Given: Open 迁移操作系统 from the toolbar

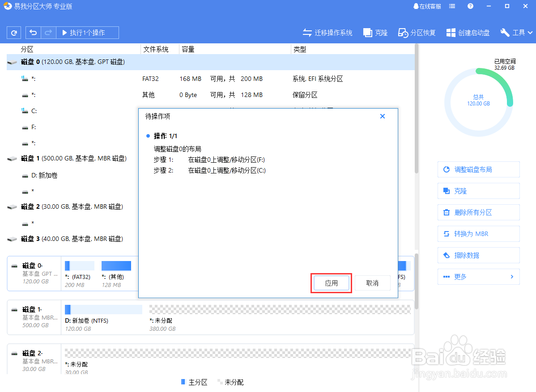Looking at the screenshot, I should point(328,33).
